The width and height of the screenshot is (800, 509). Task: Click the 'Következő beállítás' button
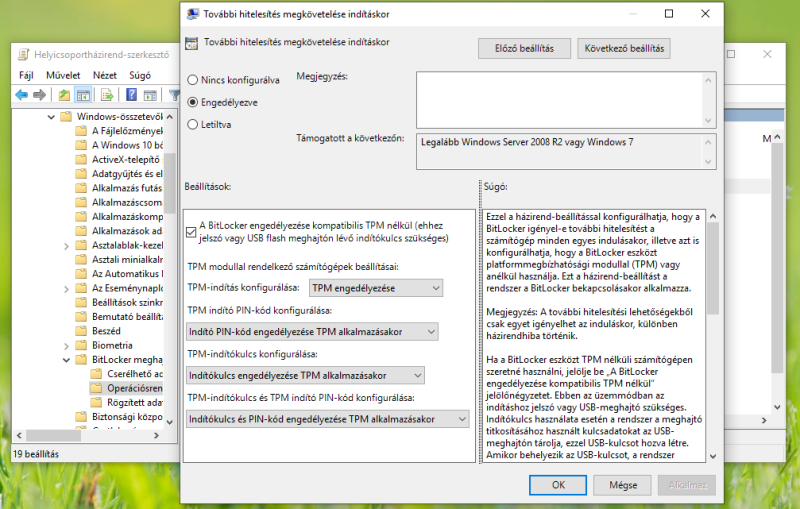624,48
